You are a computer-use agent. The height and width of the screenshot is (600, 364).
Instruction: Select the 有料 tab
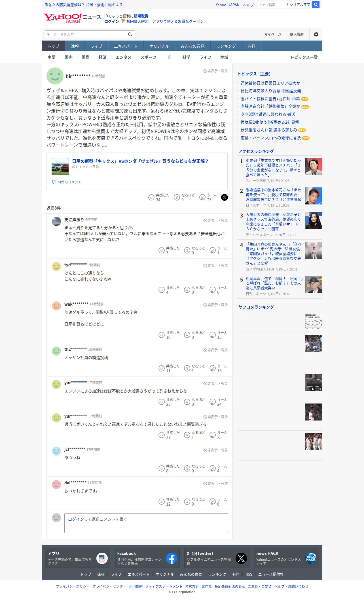pos(251,46)
